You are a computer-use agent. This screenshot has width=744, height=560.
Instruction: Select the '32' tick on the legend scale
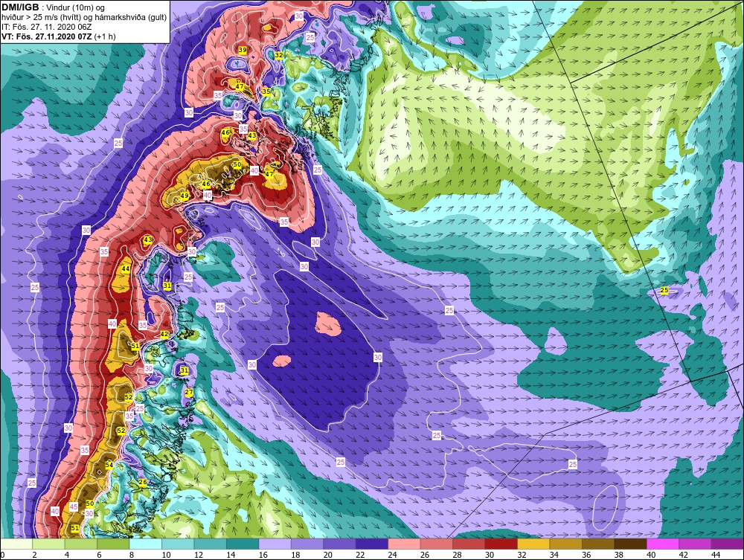pos(522,555)
